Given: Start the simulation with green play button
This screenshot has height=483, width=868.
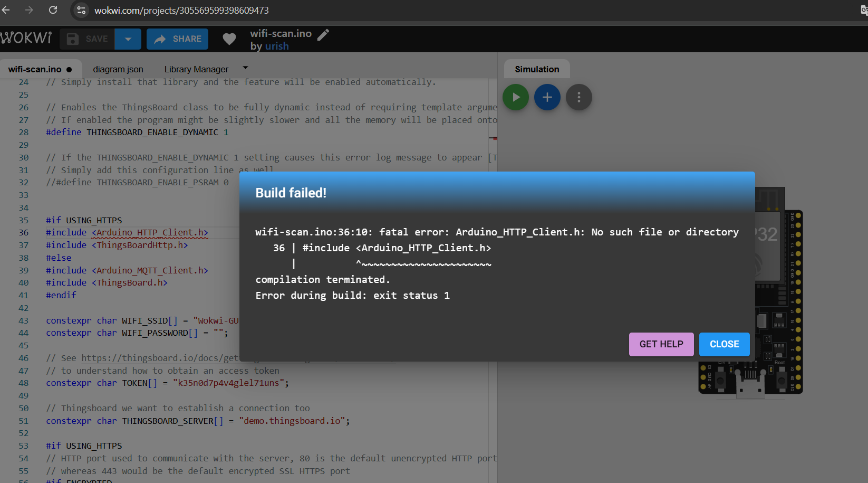Looking at the screenshot, I should click(x=516, y=97).
